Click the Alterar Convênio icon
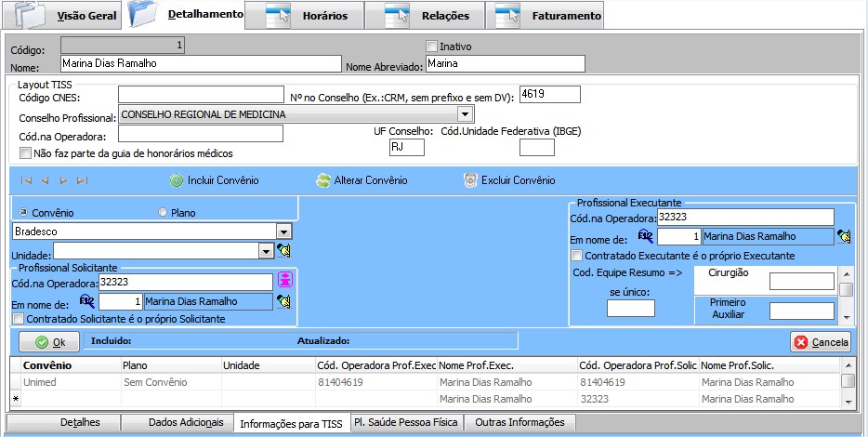Viewport: 868px width, 437px height. point(323,180)
